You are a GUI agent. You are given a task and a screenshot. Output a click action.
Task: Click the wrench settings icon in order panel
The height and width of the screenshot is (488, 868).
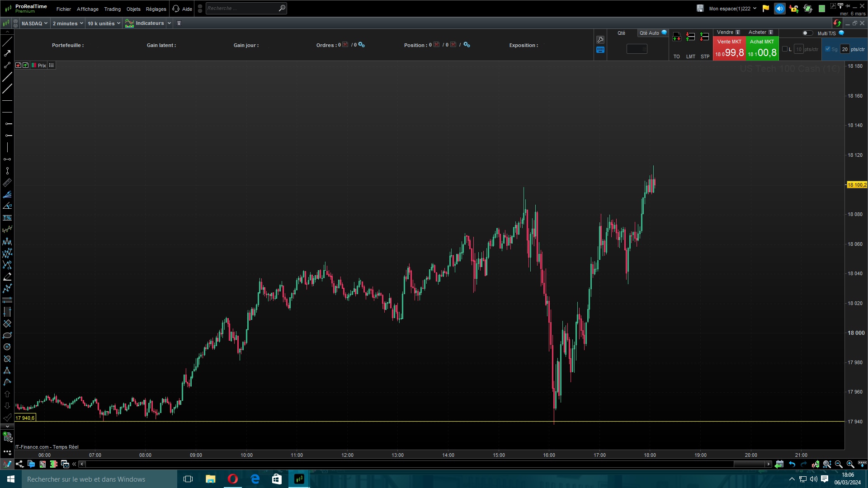pos(600,40)
